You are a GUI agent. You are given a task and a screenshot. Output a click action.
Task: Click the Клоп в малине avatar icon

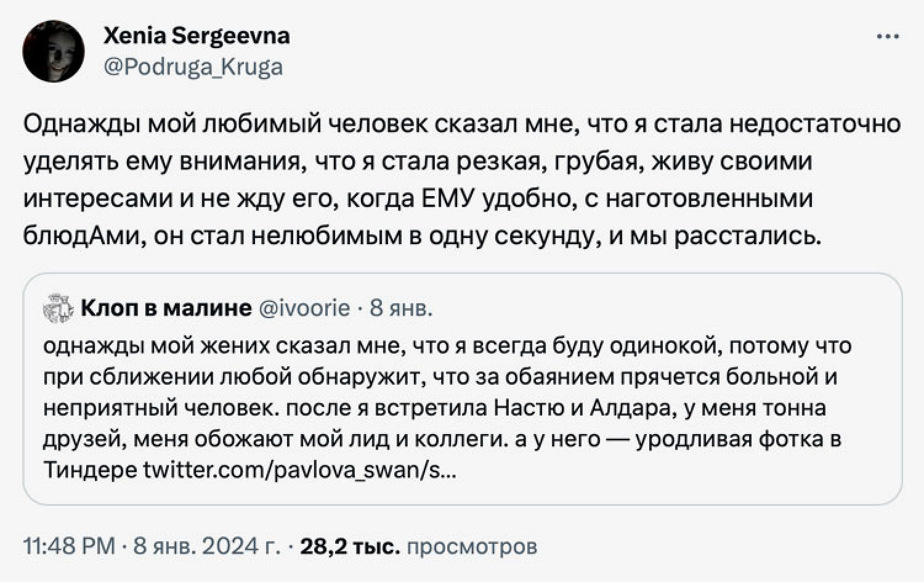[58, 308]
